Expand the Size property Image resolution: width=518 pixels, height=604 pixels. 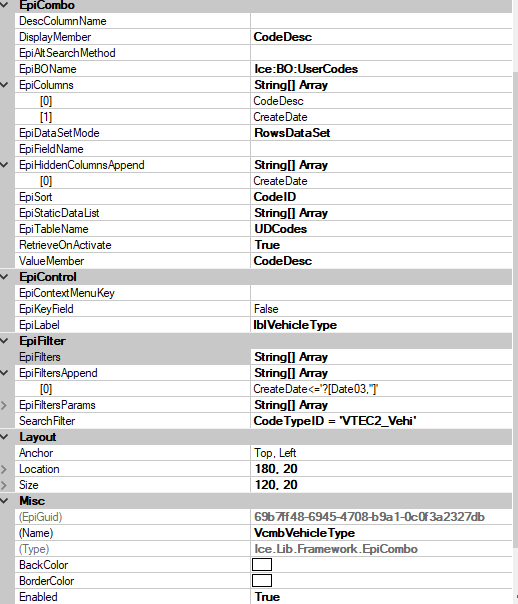coord(4,485)
